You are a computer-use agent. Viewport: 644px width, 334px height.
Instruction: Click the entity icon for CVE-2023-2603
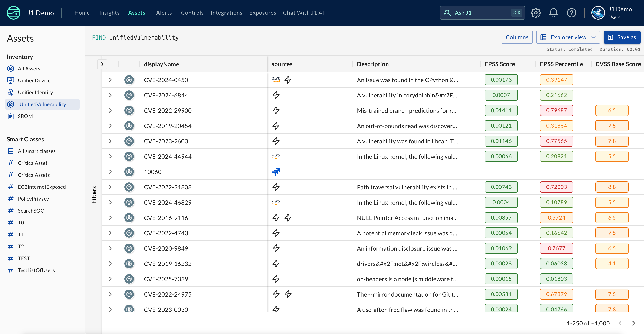[x=129, y=141]
